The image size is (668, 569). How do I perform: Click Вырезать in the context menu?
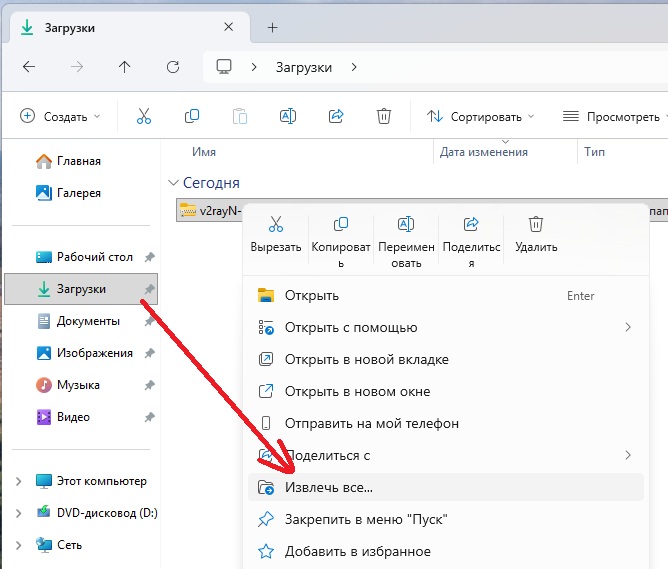[276, 233]
